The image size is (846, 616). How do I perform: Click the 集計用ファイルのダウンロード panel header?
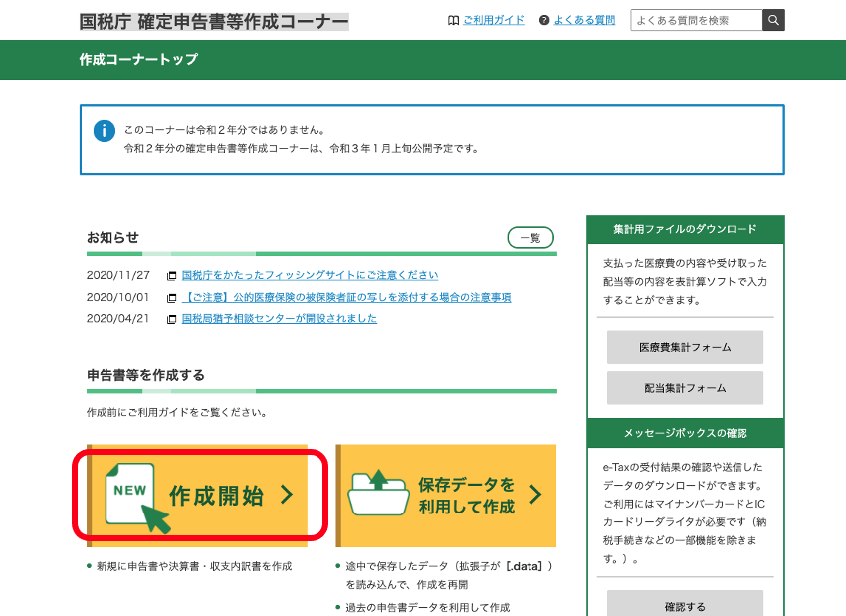[x=685, y=229]
